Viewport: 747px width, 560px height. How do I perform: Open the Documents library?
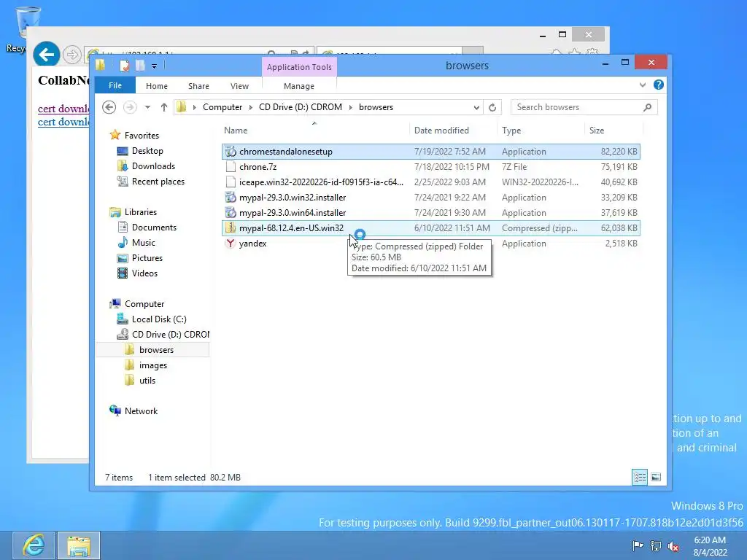coord(154,227)
